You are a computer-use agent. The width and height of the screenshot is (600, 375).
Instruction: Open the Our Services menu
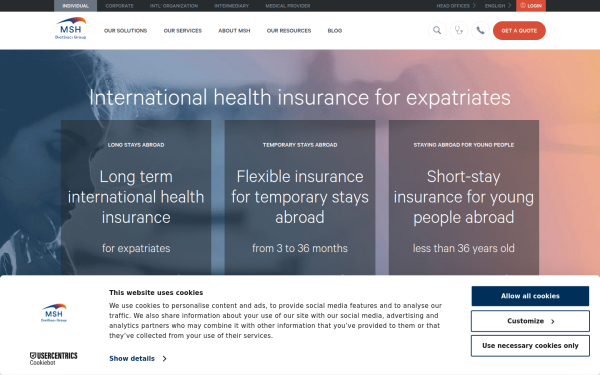tap(183, 31)
